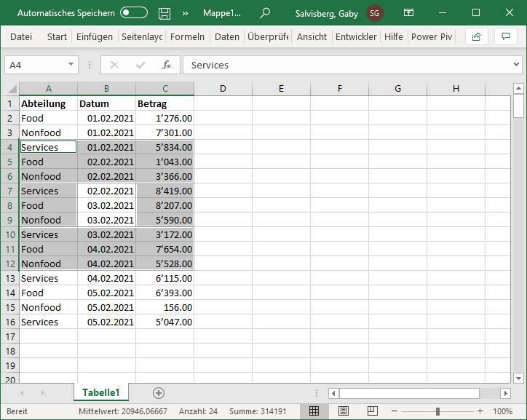Expand Quick Access Toolbar overflow chevrons

pyautogui.click(x=185, y=13)
